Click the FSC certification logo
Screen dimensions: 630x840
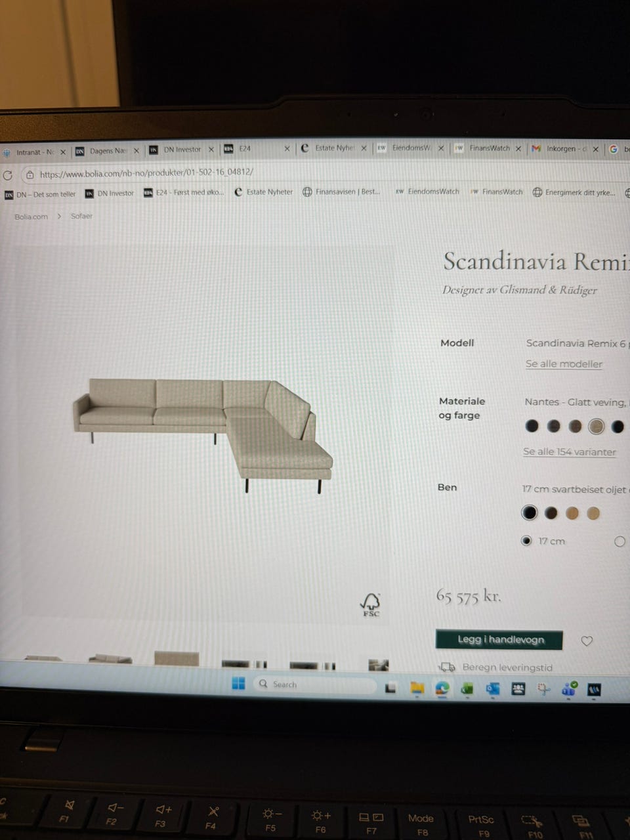click(x=371, y=604)
